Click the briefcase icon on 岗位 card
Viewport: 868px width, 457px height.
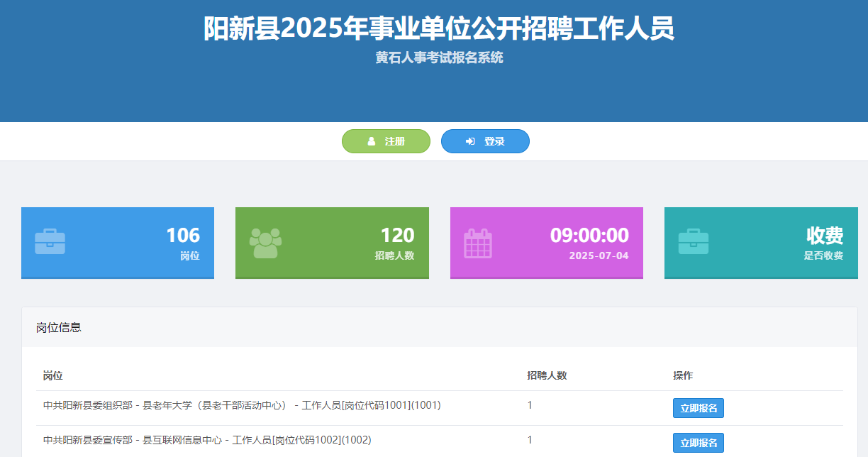pyautogui.click(x=50, y=241)
